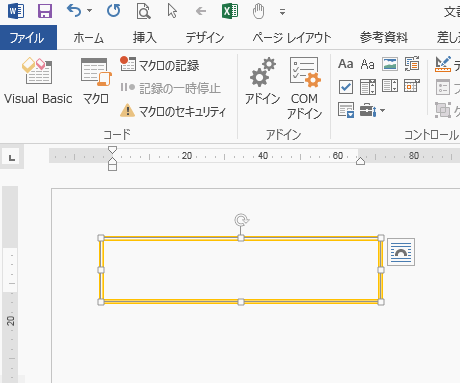The image size is (460, 383).
Task: Insert Date Picker content control
Action: point(412,86)
